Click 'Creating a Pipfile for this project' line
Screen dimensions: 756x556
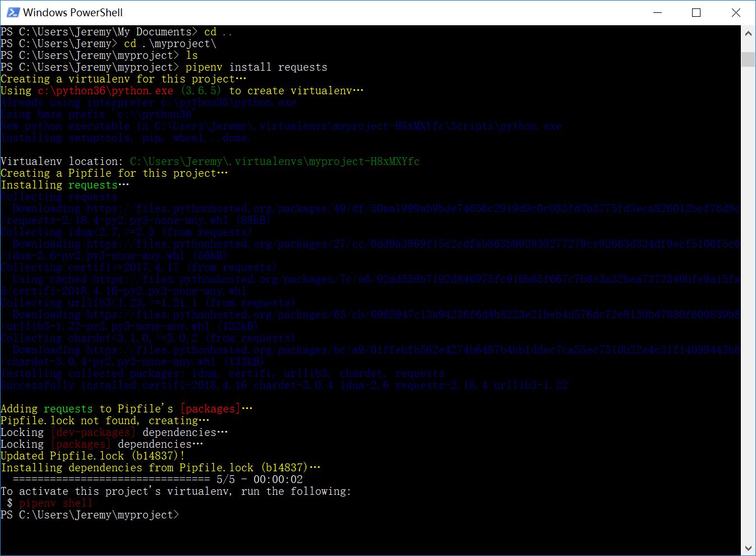(114, 173)
